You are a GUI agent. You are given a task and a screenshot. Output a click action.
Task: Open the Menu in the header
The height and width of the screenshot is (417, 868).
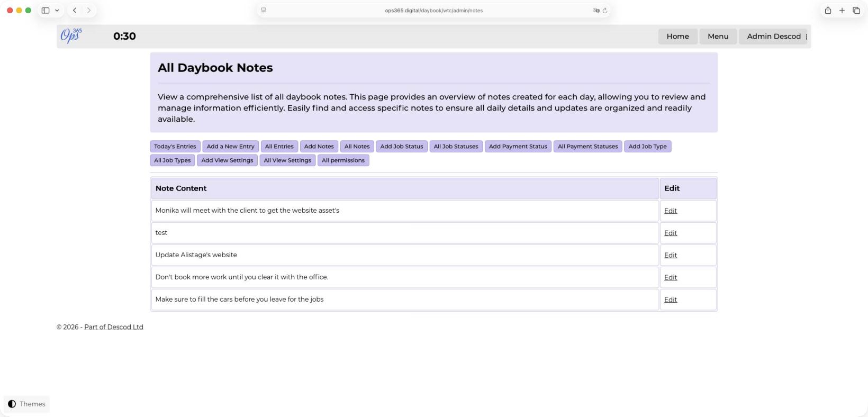coord(718,36)
